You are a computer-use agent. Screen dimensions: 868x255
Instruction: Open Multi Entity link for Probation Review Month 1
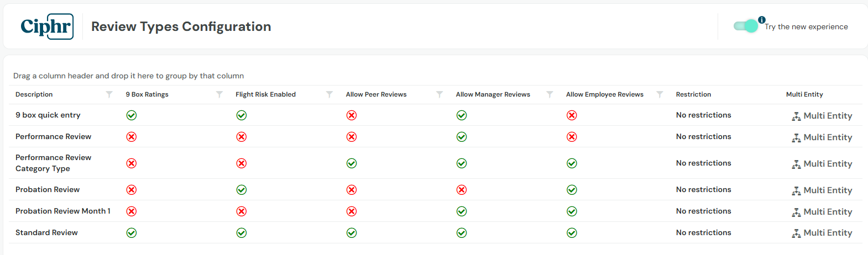(x=822, y=212)
